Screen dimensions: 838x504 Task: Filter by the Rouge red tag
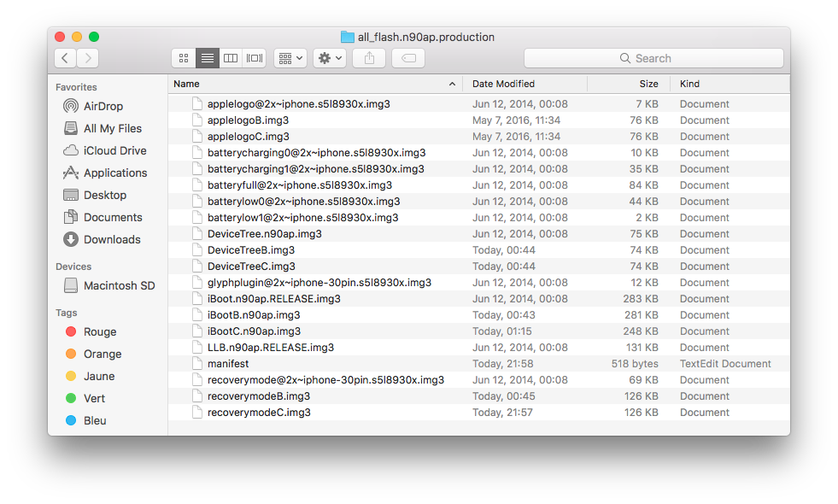pos(91,331)
